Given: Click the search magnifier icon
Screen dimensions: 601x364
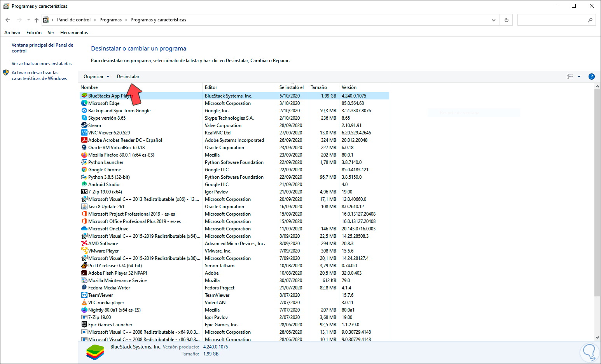Looking at the screenshot, I should pos(590,20).
